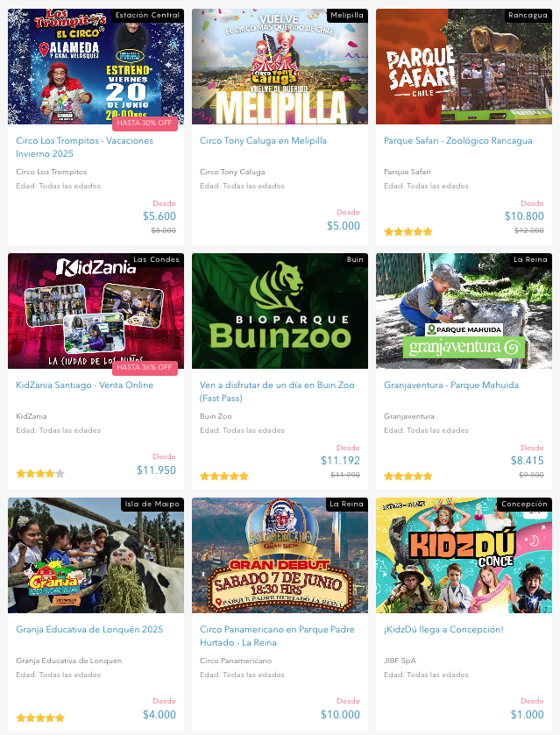Click the KidZania city collage image
Screen dimensions: 560x735
(x=96, y=311)
